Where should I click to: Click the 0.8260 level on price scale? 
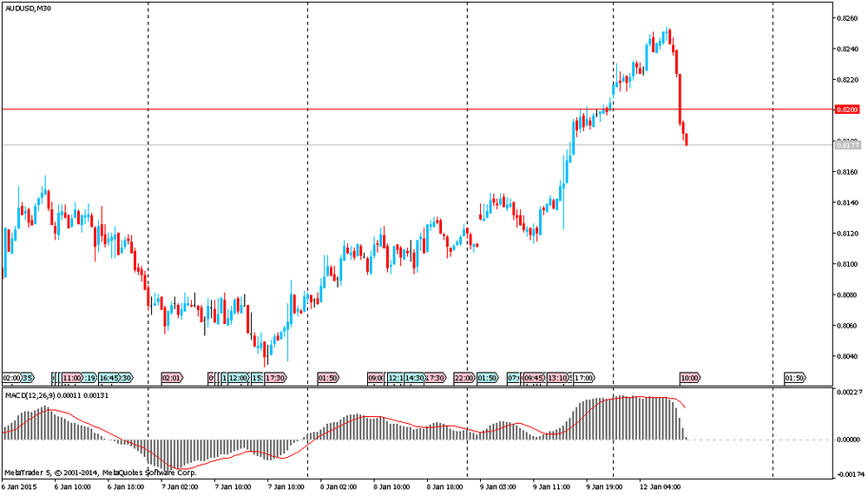tap(846, 18)
